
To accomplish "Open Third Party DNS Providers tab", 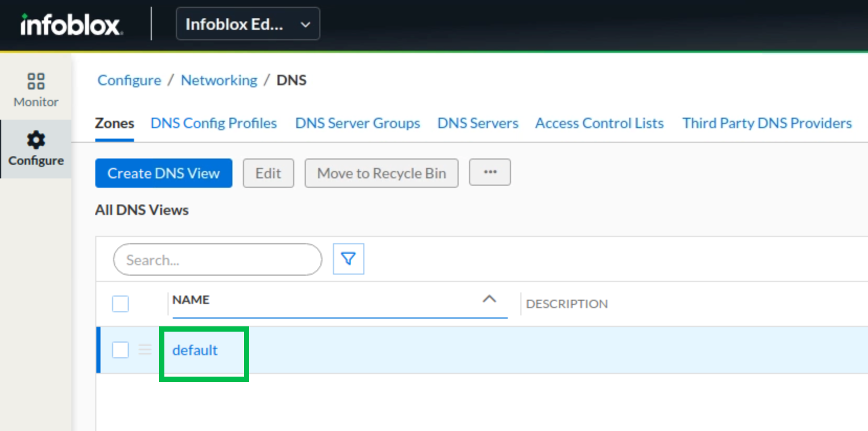I will click(x=766, y=123).
